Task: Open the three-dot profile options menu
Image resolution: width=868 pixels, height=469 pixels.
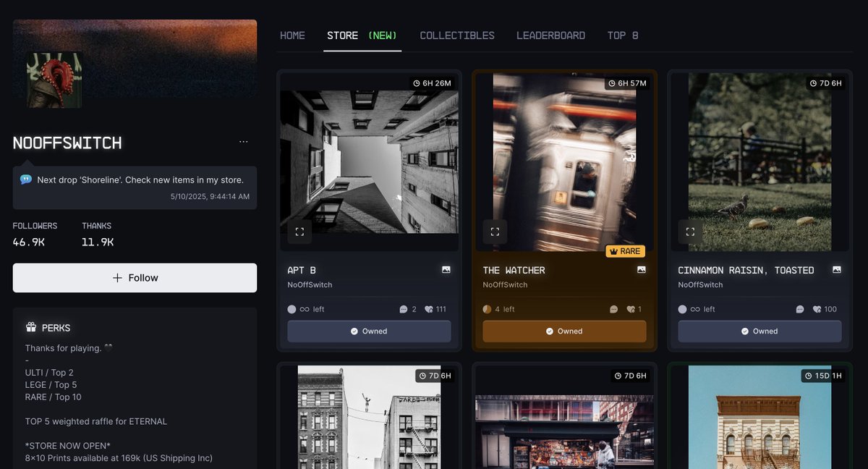Action: [x=244, y=142]
